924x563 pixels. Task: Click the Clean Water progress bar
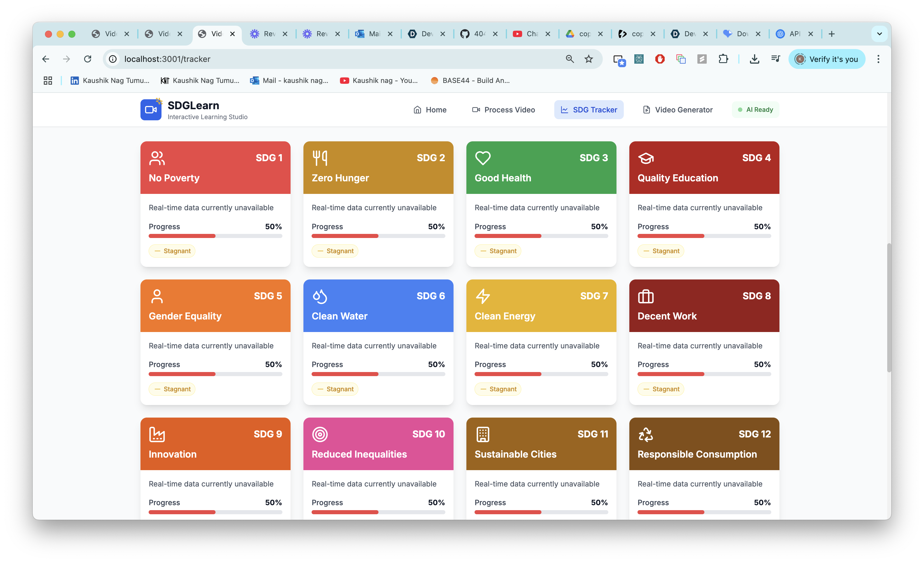click(378, 374)
